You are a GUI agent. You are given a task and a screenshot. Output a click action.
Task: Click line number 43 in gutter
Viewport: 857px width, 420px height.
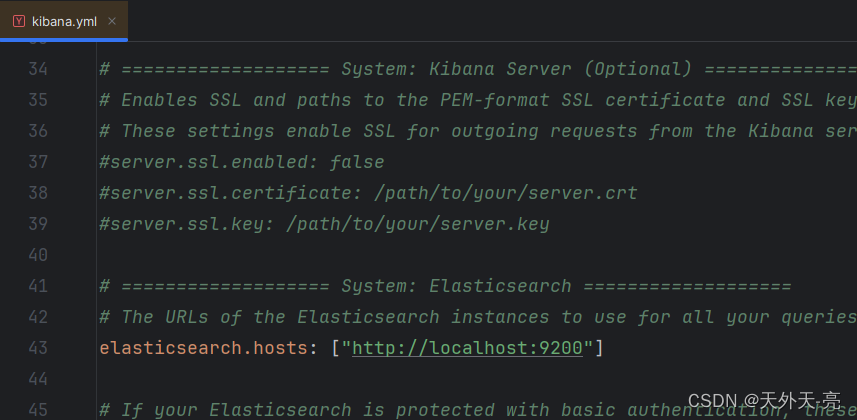(38, 347)
